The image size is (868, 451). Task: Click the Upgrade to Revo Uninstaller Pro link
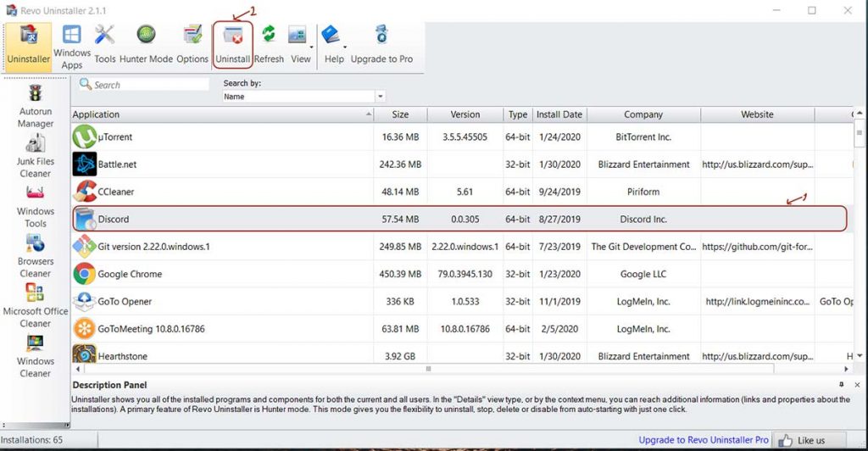coord(703,440)
